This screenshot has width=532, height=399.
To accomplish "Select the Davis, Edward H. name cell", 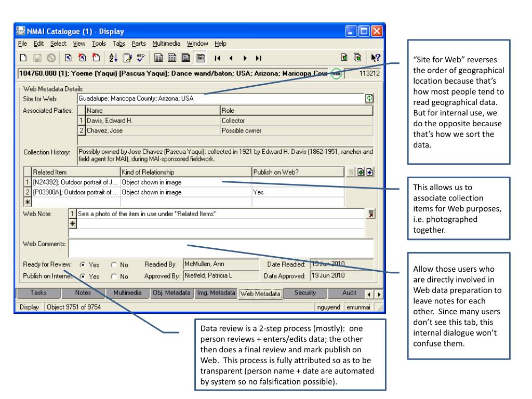I will tap(153, 121).
